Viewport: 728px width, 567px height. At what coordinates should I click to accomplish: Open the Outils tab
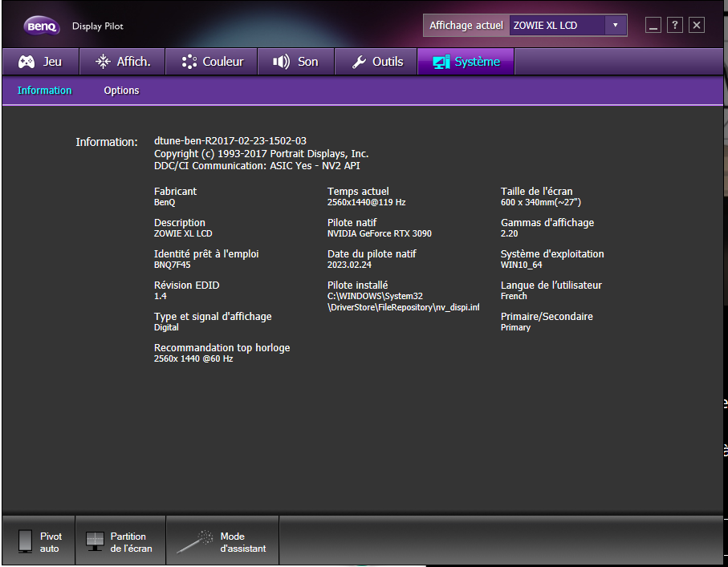[376, 62]
